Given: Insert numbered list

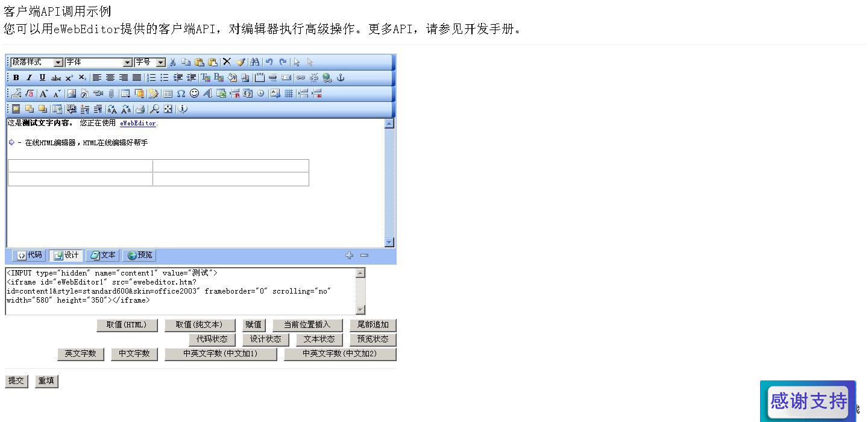Looking at the screenshot, I should (151, 78).
